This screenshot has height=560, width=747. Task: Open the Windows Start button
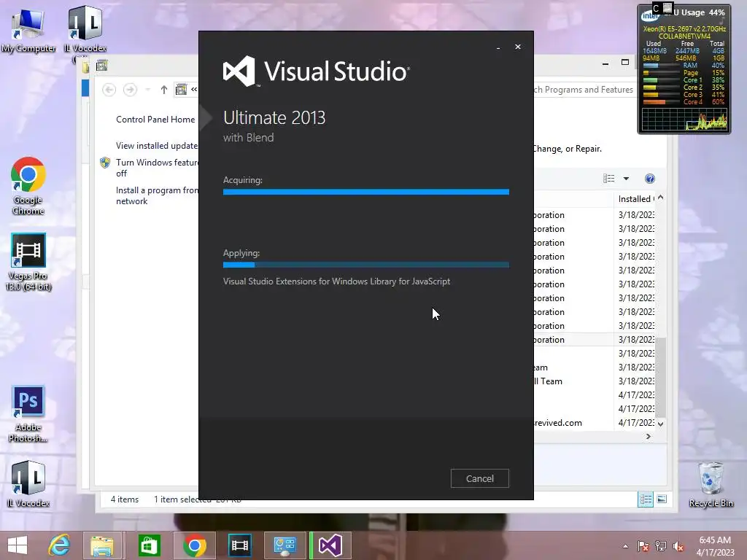click(x=18, y=545)
